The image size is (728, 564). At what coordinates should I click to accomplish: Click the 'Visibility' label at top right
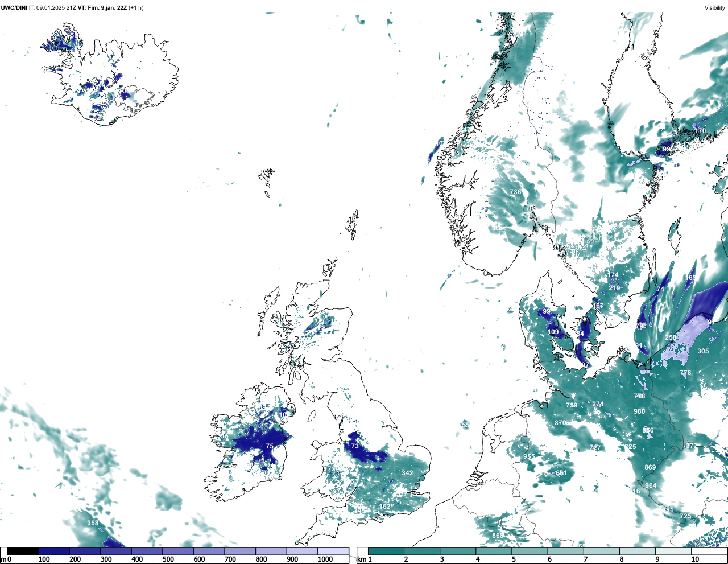coord(715,8)
